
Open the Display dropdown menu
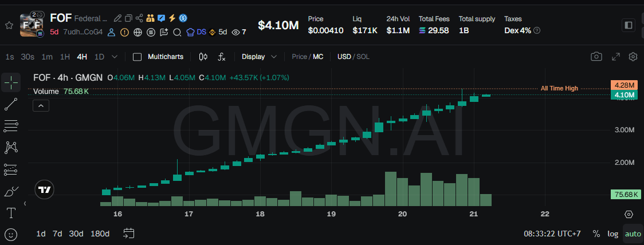(x=259, y=57)
